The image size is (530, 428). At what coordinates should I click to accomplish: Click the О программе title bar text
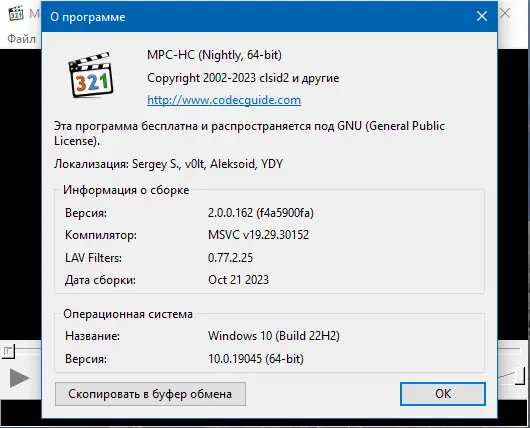pyautogui.click(x=88, y=17)
